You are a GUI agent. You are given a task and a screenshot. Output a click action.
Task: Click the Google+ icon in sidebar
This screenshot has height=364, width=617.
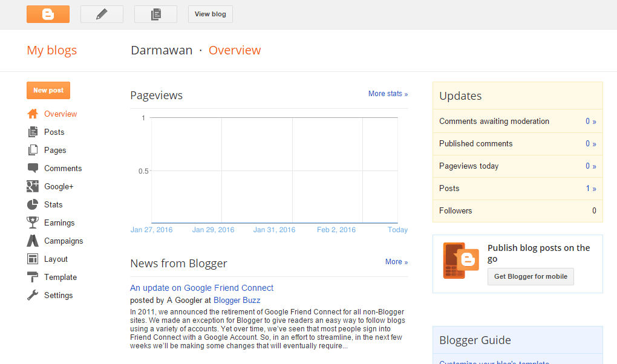coord(33,186)
